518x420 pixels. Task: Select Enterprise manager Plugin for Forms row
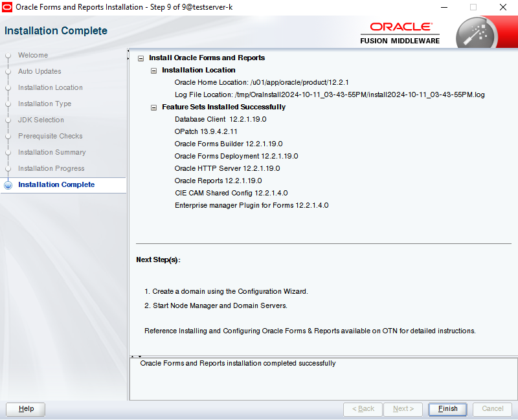[x=251, y=205]
